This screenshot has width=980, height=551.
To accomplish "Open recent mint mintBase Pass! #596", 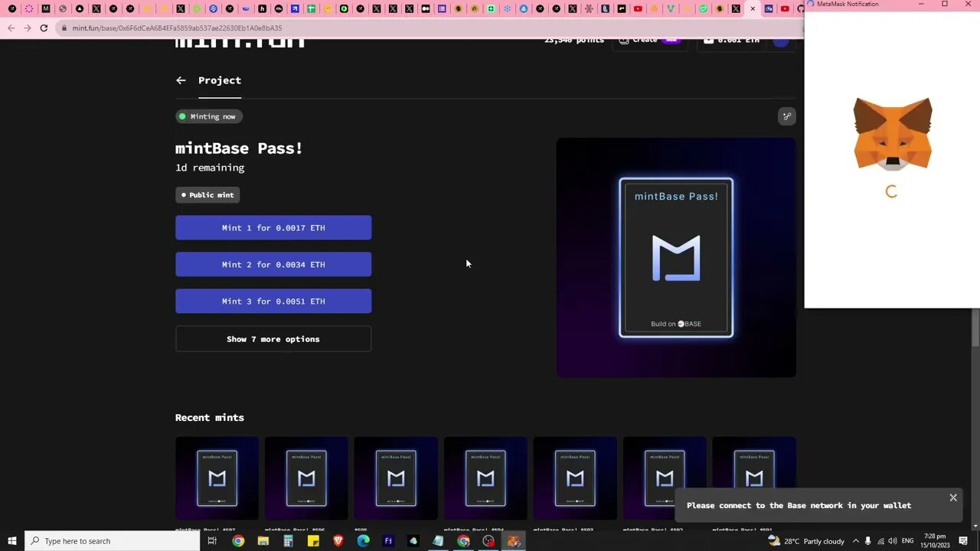I will click(306, 478).
